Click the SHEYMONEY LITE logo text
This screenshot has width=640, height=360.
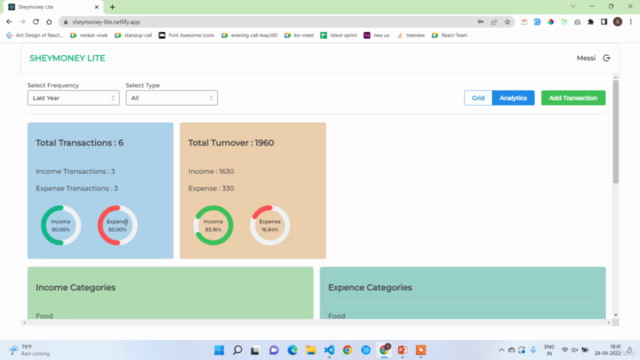point(67,58)
